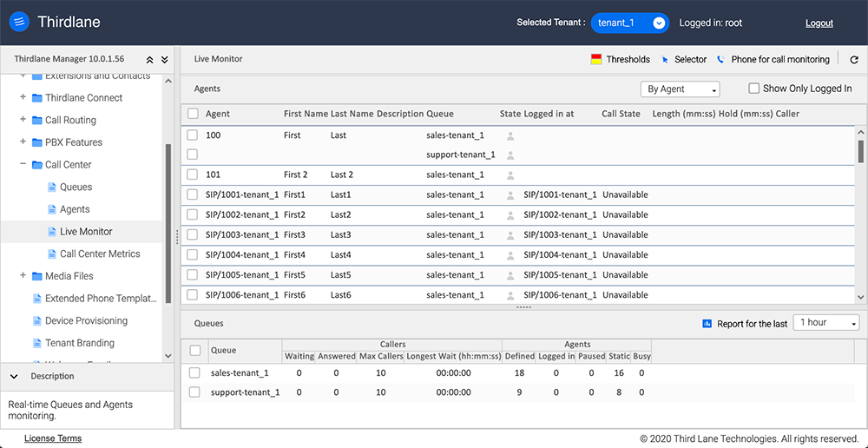Open the 1 hour report period dropdown
This screenshot has height=448, width=868.
click(825, 323)
